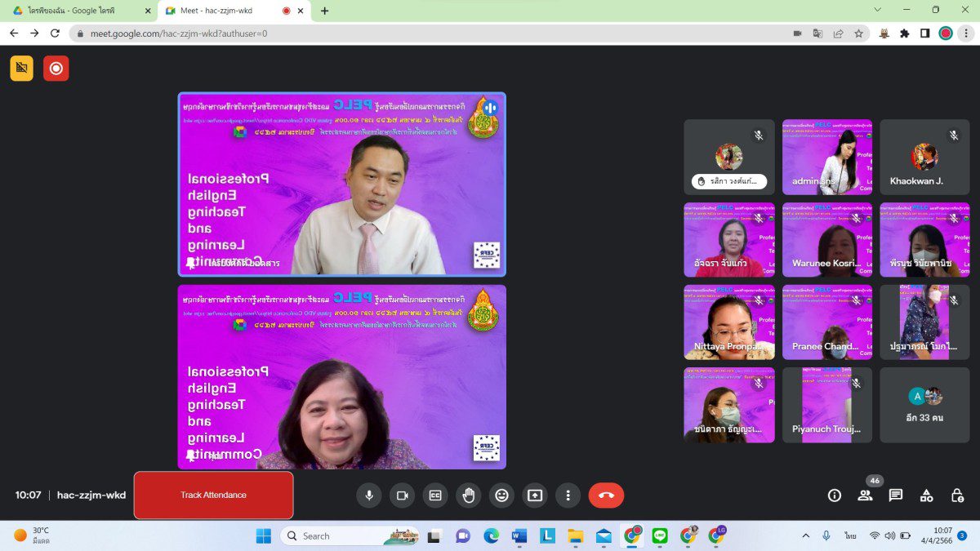Turn off the camera in Meet
The width and height of the screenshot is (980, 551).
click(x=402, y=495)
